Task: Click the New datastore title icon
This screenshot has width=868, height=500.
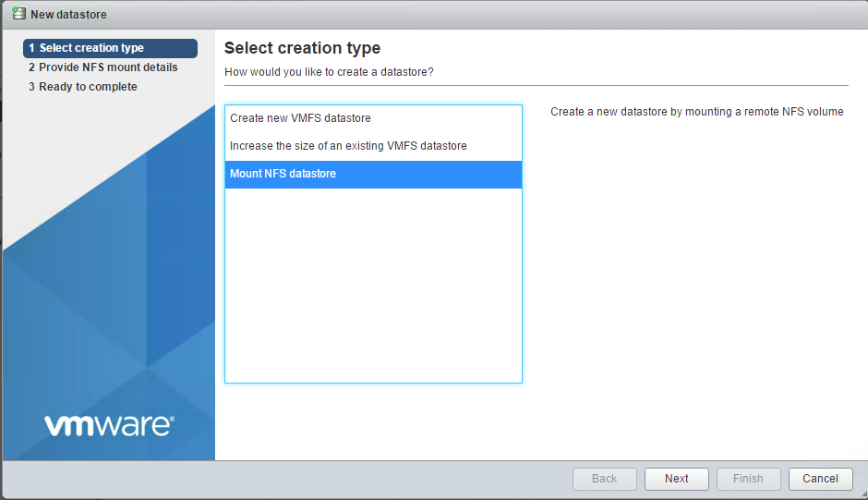Action: [x=18, y=13]
